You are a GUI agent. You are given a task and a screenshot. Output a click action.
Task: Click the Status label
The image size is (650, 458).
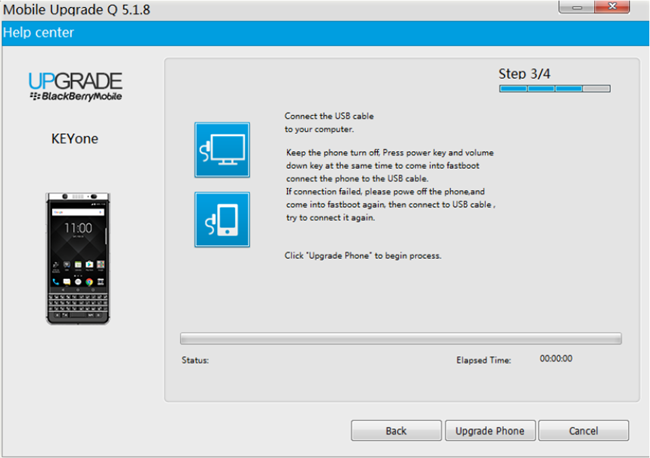point(195,359)
